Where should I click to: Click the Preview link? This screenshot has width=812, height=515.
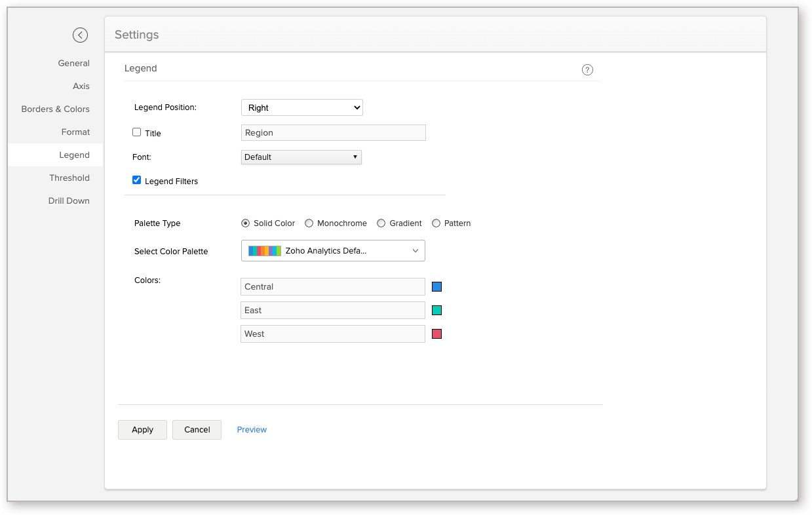[x=252, y=429]
